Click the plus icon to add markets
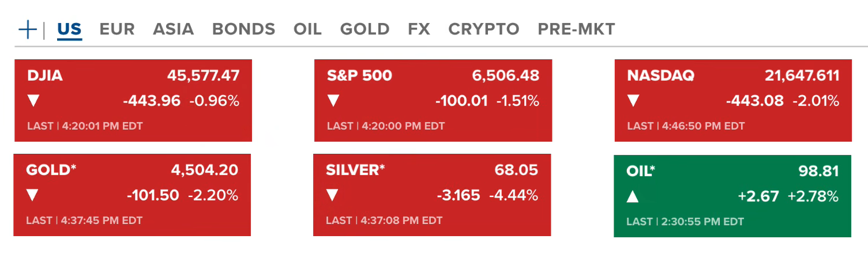 click(x=28, y=29)
